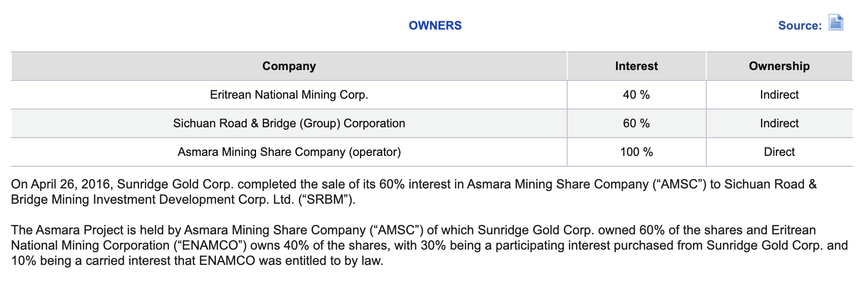The width and height of the screenshot is (868, 296).
Task: Select the 60 % interest table cell
Action: (636, 123)
